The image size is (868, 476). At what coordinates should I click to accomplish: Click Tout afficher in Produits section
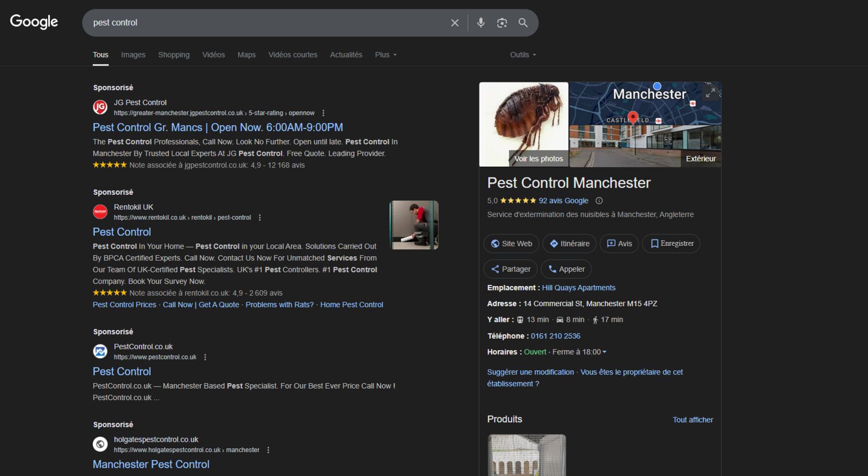coord(693,420)
